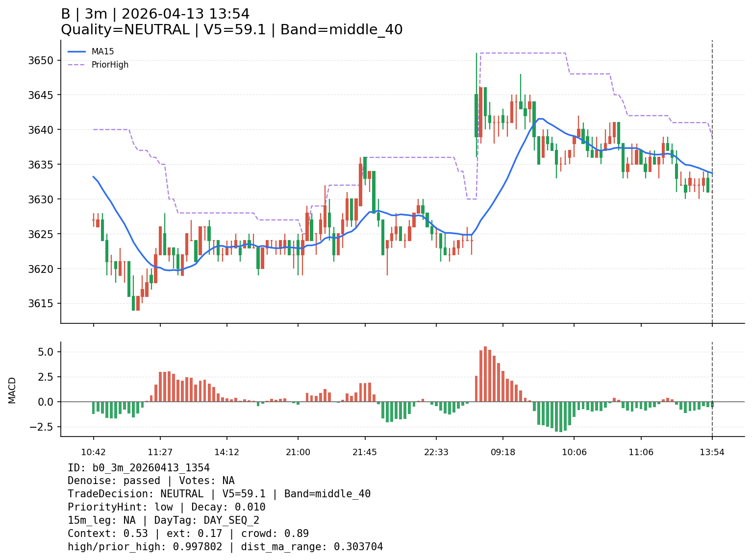The height and width of the screenshot is (560, 752).
Task: Click the Quality=NEUTRAL subtitle line
Action: (231, 30)
